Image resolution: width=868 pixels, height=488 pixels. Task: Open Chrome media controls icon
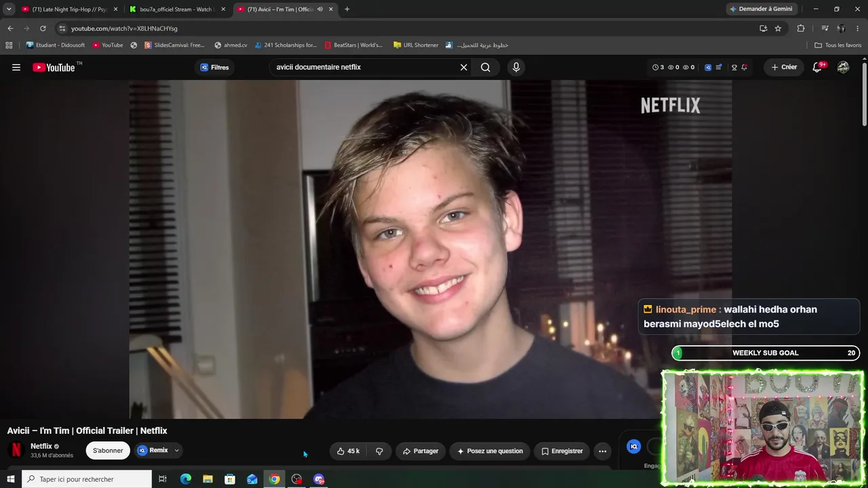[x=825, y=28]
